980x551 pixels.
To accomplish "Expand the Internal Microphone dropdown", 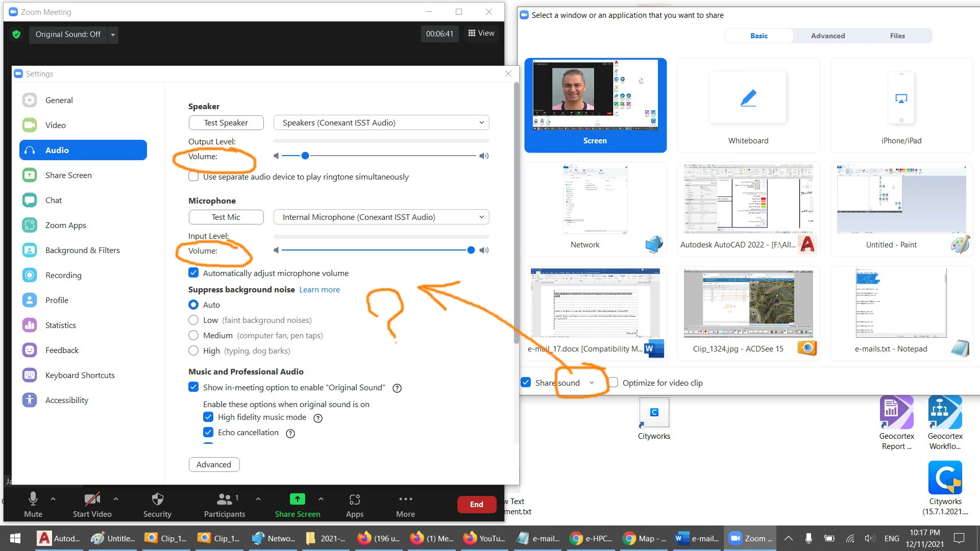I will tap(381, 217).
